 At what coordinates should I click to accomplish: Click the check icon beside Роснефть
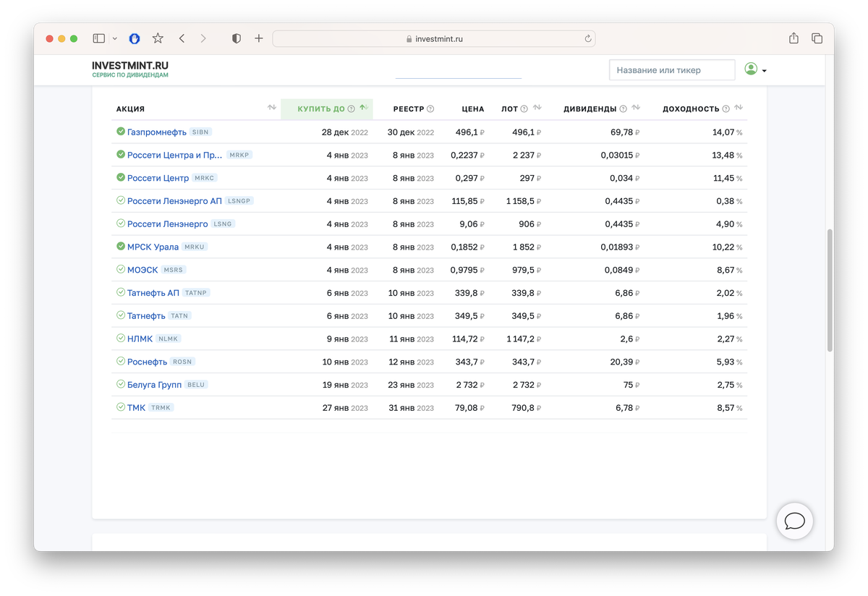pos(121,362)
